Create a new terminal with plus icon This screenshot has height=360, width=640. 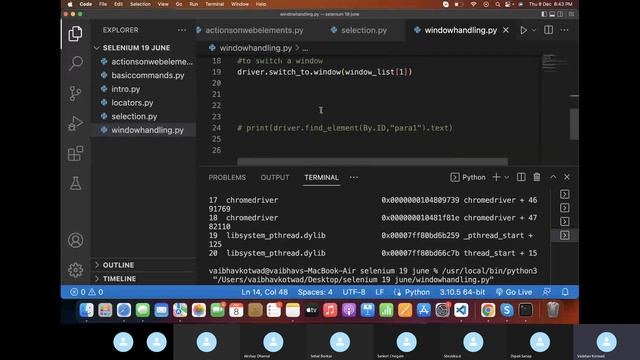coord(496,177)
